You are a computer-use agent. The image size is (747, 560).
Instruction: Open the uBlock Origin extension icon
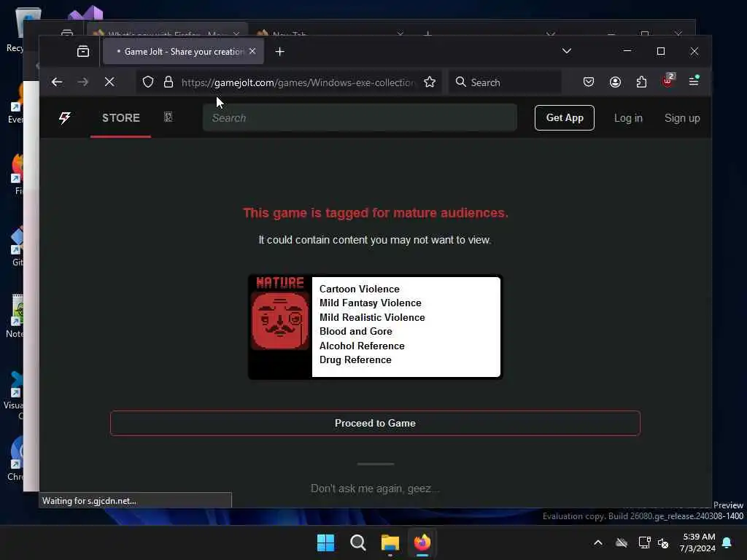pyautogui.click(x=668, y=81)
